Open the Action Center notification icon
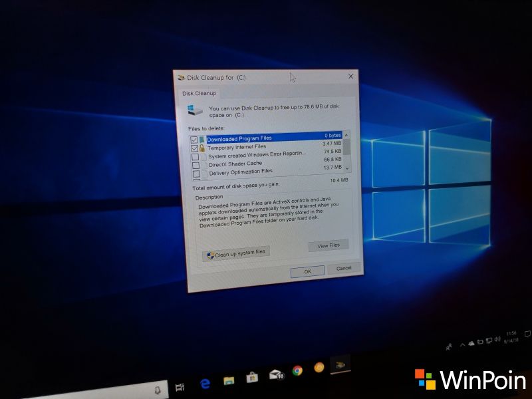 (x=527, y=334)
